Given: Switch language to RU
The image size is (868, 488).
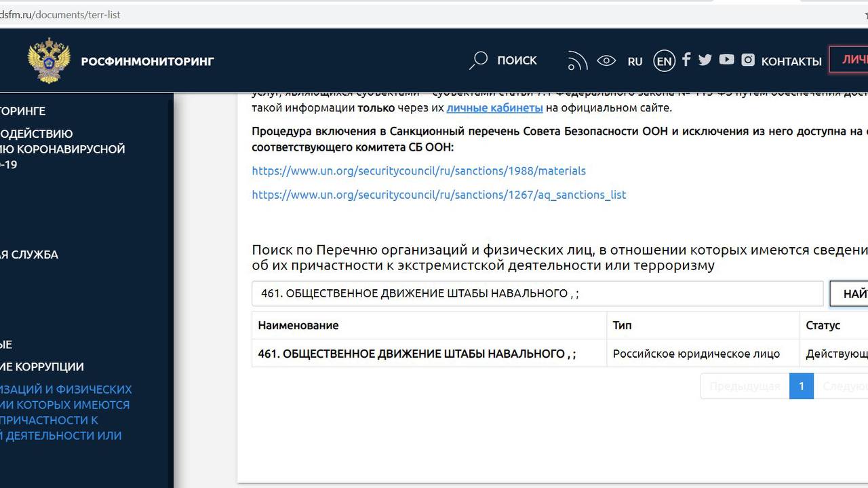Looking at the screenshot, I should point(635,61).
